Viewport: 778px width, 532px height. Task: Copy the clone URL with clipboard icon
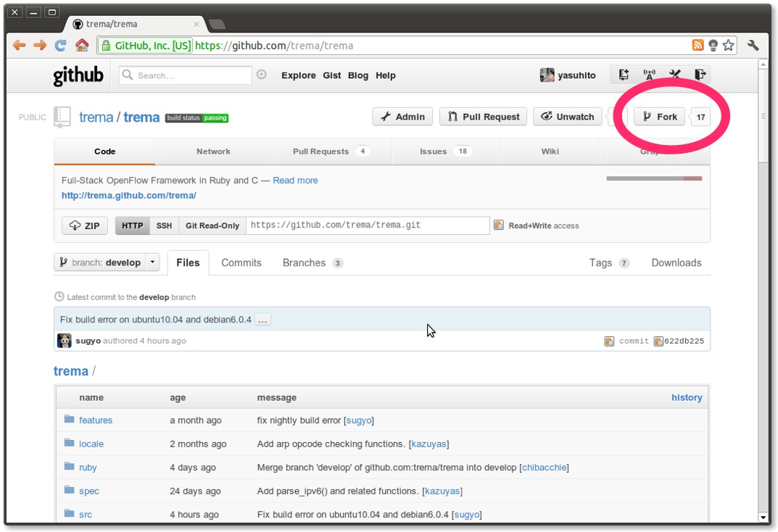(x=499, y=225)
